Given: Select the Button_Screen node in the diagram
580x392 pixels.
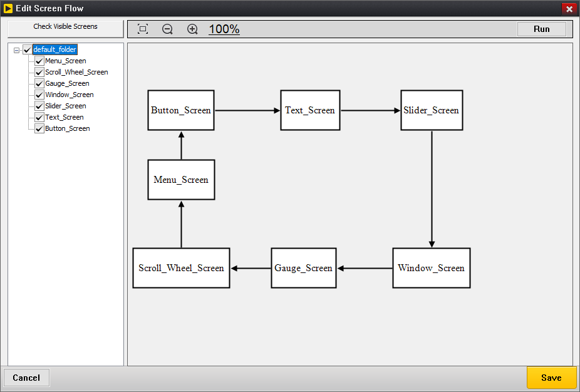Looking at the screenshot, I should point(180,110).
